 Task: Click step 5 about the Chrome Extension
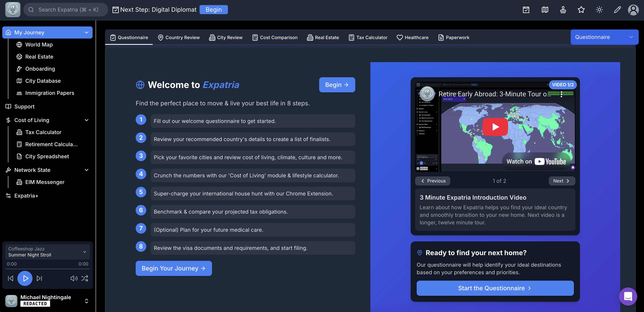tap(253, 194)
